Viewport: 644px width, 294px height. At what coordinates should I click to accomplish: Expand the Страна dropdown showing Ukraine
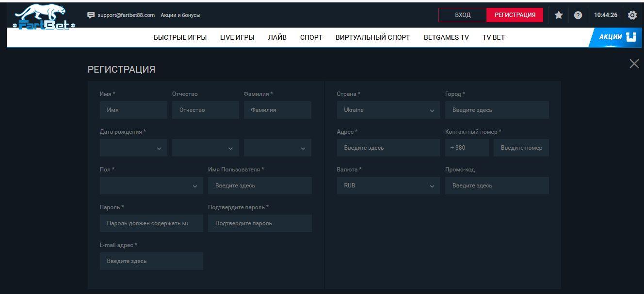pos(388,110)
